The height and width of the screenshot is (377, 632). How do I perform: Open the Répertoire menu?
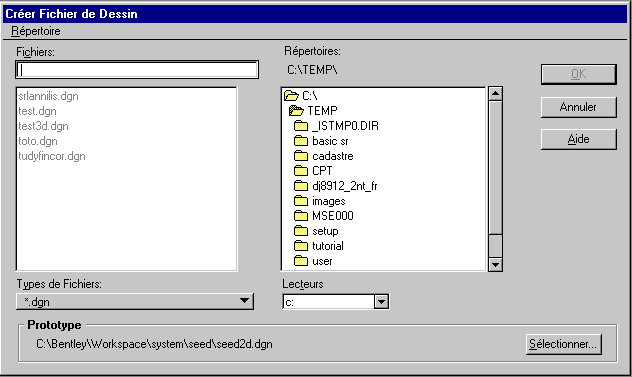click(x=36, y=31)
